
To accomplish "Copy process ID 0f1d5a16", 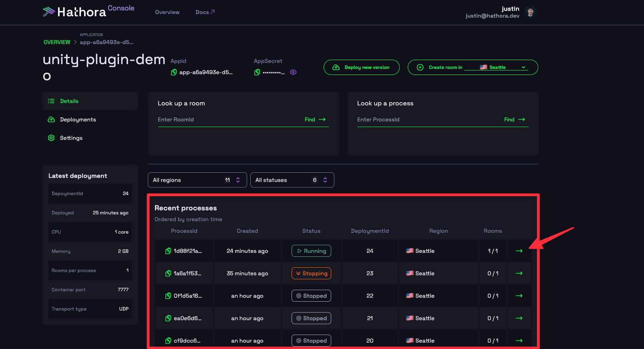I will (168, 296).
